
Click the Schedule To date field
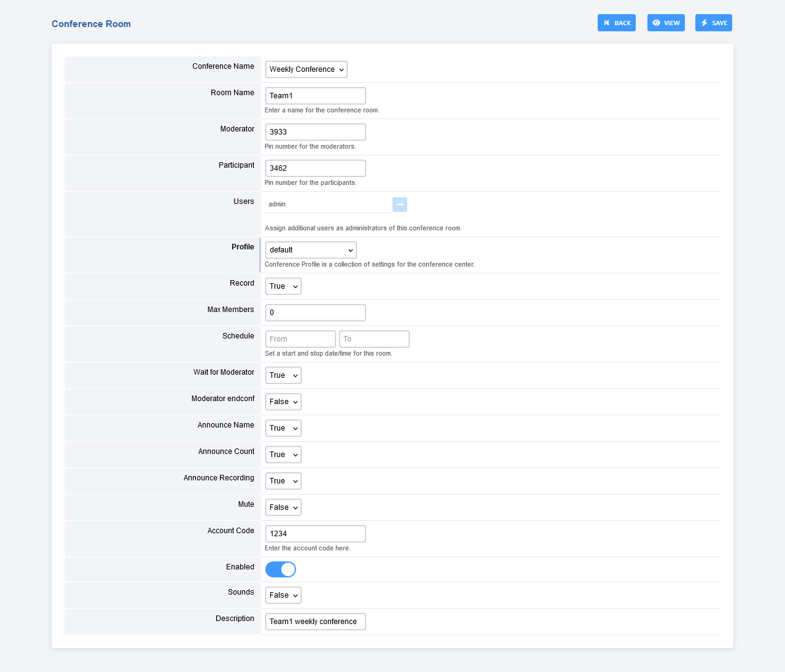[x=374, y=339]
